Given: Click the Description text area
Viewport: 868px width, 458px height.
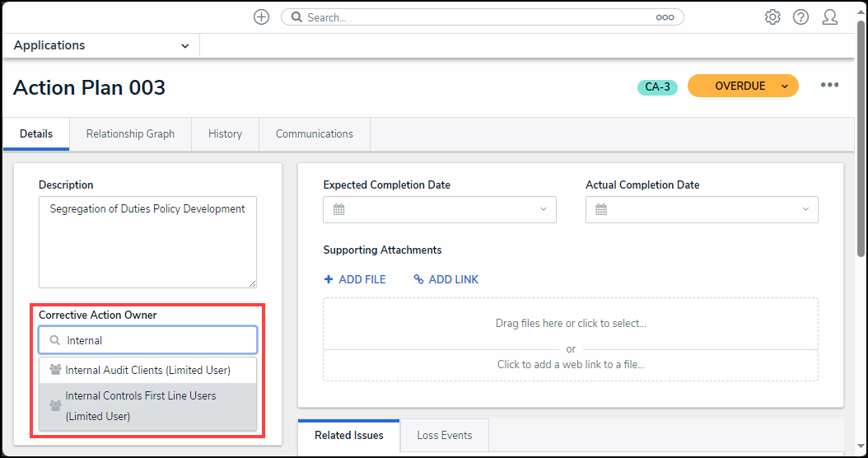Looking at the screenshot, I should 147,241.
